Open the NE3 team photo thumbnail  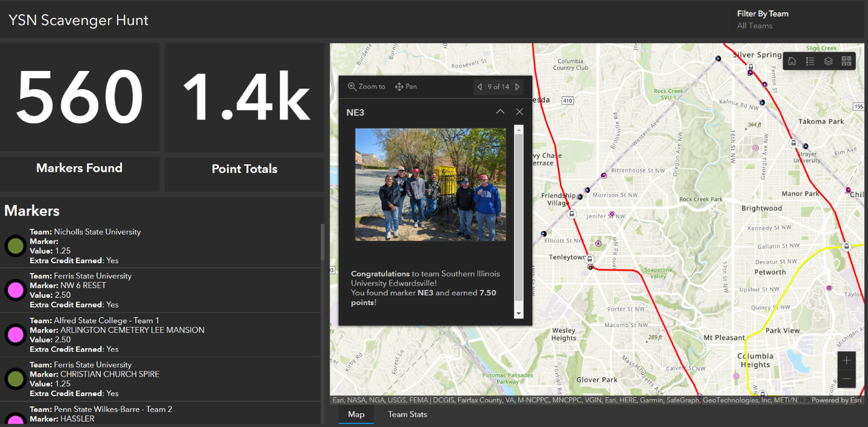tap(430, 184)
